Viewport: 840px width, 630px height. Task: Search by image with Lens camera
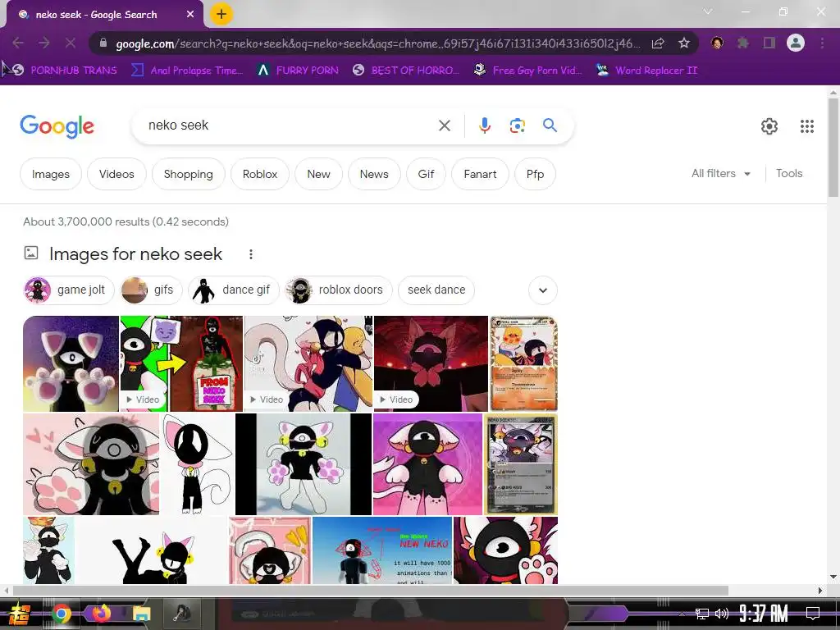(517, 126)
